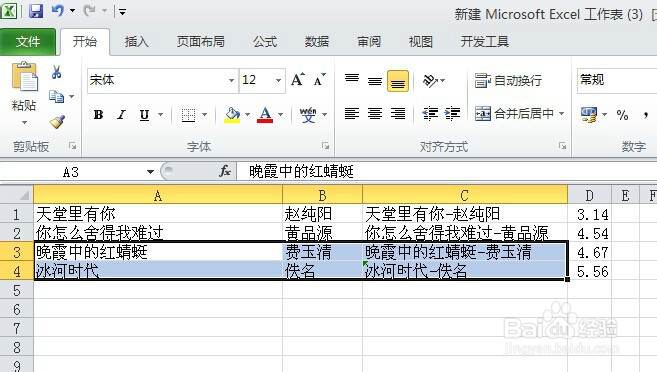The height and width of the screenshot is (372, 657).
Task: Toggle align text left
Action: pos(352,113)
